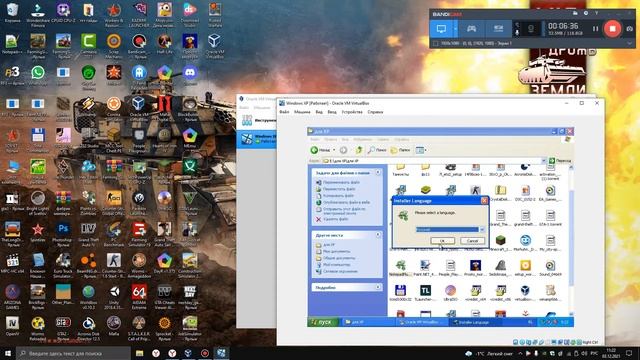The image size is (640, 360).
Task: Click OK in Installer Language dialog
Action: click(442, 241)
